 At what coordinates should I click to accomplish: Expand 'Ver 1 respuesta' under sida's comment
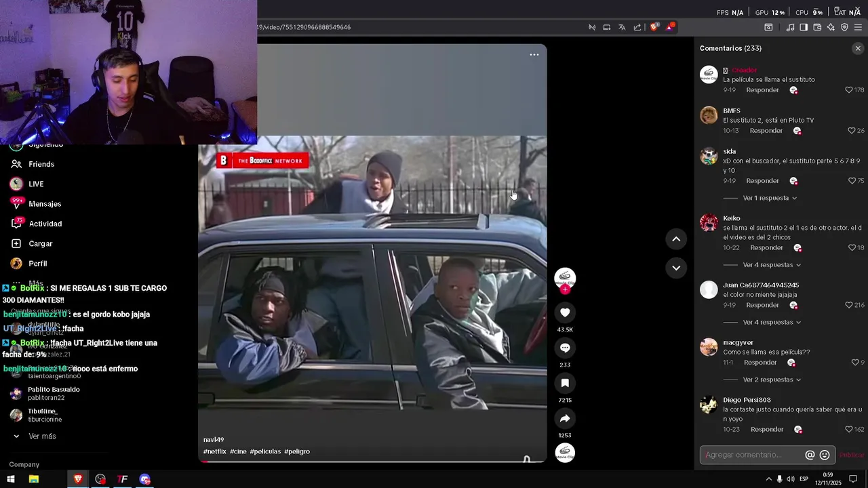tap(770, 198)
